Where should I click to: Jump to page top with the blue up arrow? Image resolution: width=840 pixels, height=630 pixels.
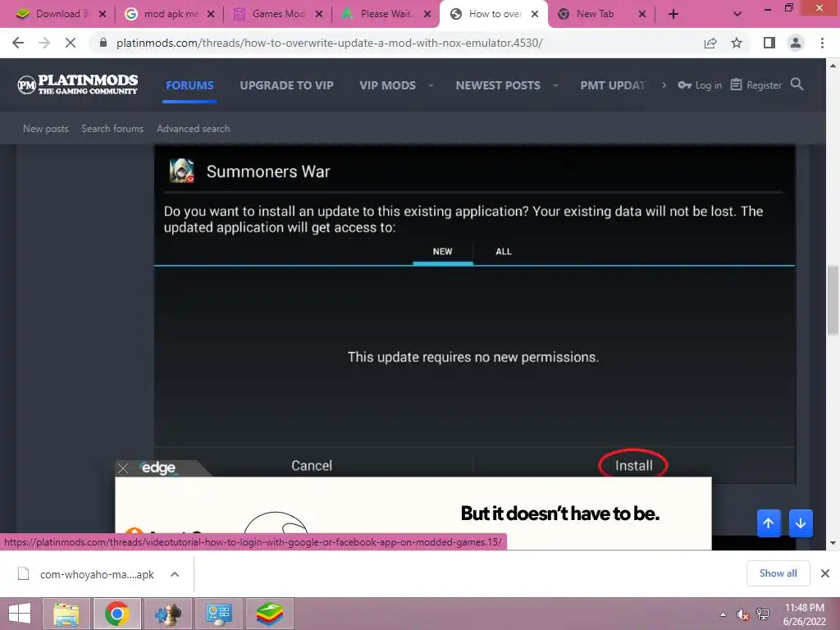coord(769,523)
